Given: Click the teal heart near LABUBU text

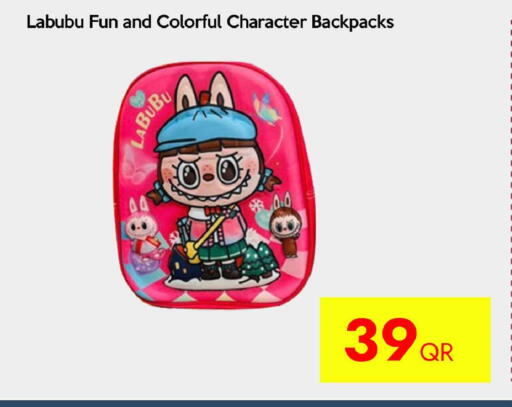Looking at the screenshot, I should coord(138,99).
